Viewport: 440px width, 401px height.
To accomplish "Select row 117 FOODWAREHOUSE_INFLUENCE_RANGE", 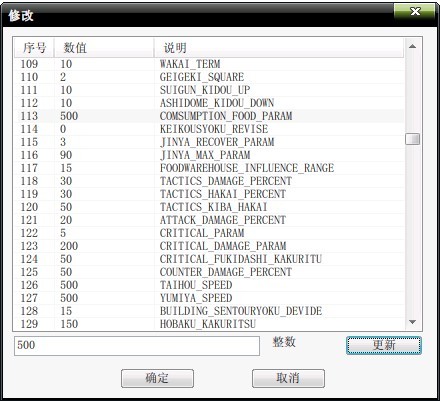I will (209, 168).
